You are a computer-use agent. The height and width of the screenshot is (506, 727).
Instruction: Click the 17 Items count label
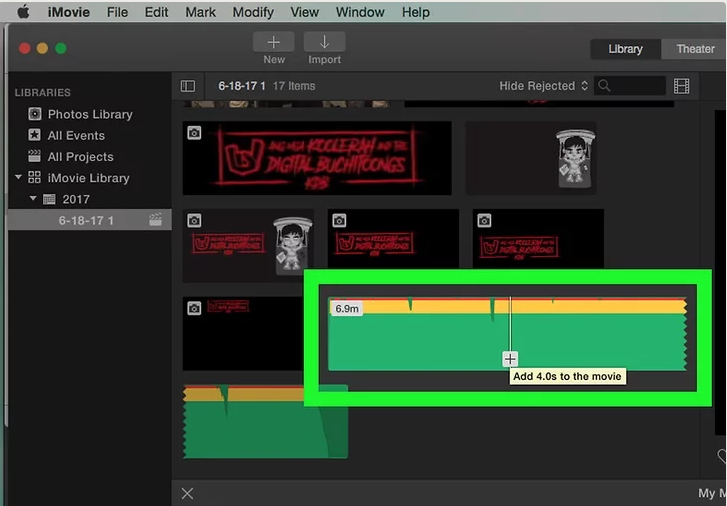click(x=294, y=86)
